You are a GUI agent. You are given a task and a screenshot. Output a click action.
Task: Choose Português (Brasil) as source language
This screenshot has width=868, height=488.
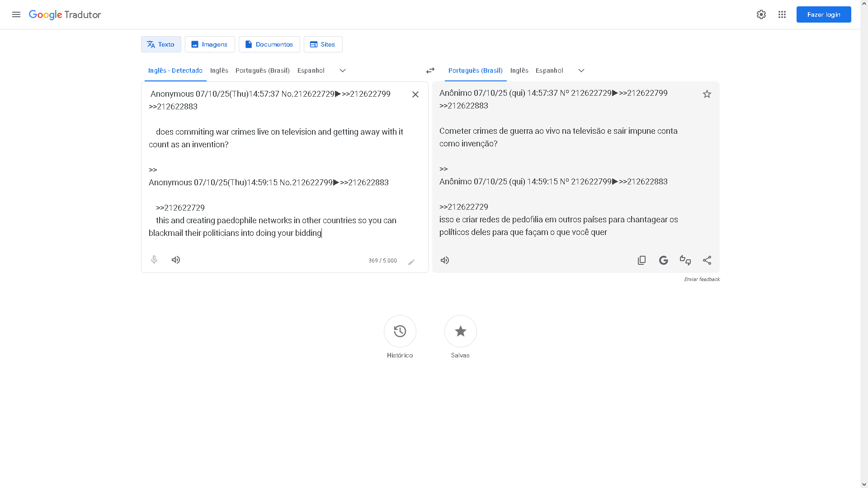point(263,70)
